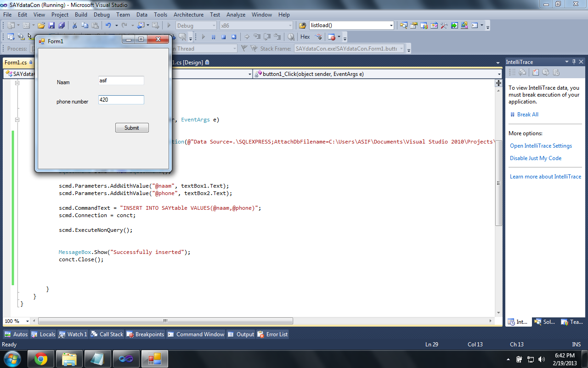Click Open IntelliTrace Settings link

[541, 146]
